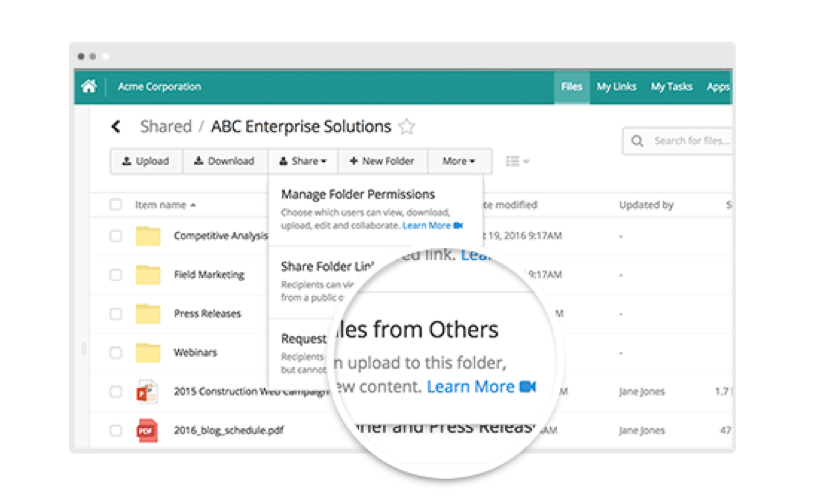Image resolution: width=832 pixels, height=500 pixels.
Task: Open Webinars folder name
Action: 195,352
